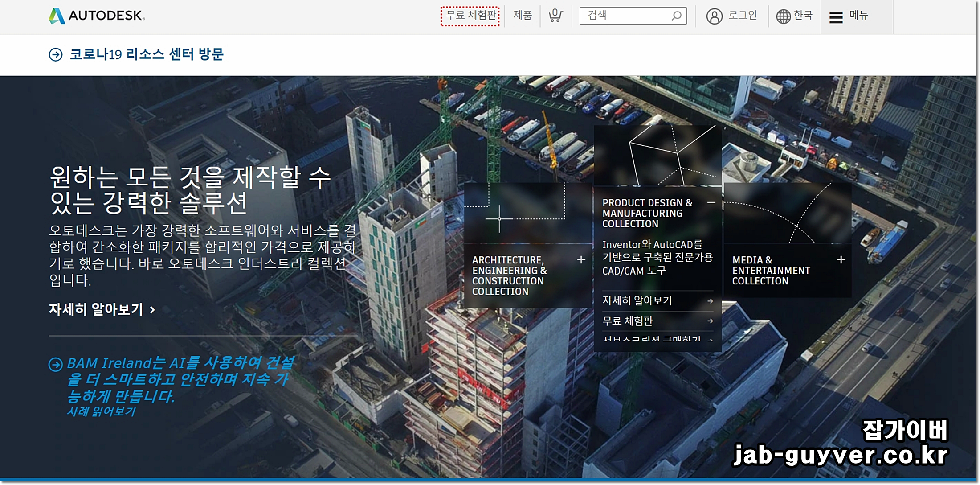Click 자세히 알아보기 under hero text
Viewport: 980px width, 485px height.
click(102, 309)
